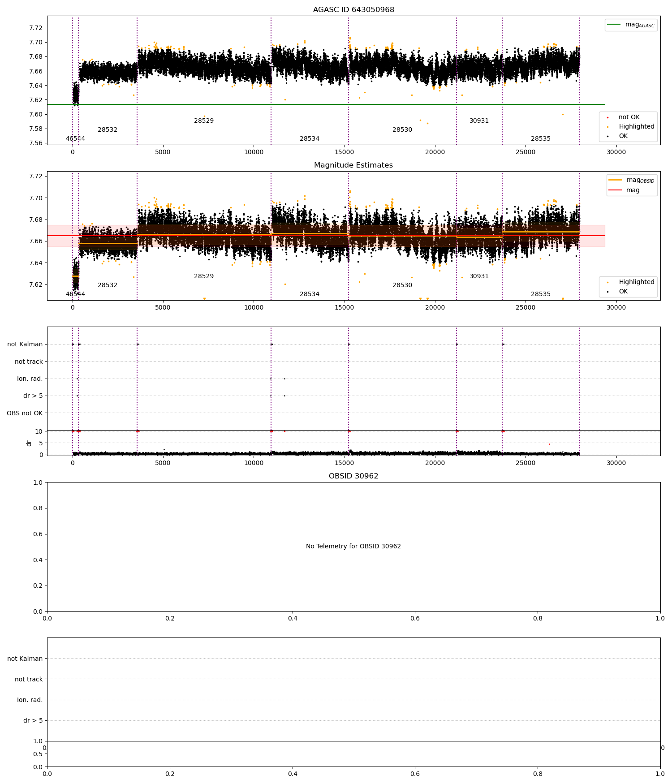Click the "not OK" legend entry

click(629, 117)
